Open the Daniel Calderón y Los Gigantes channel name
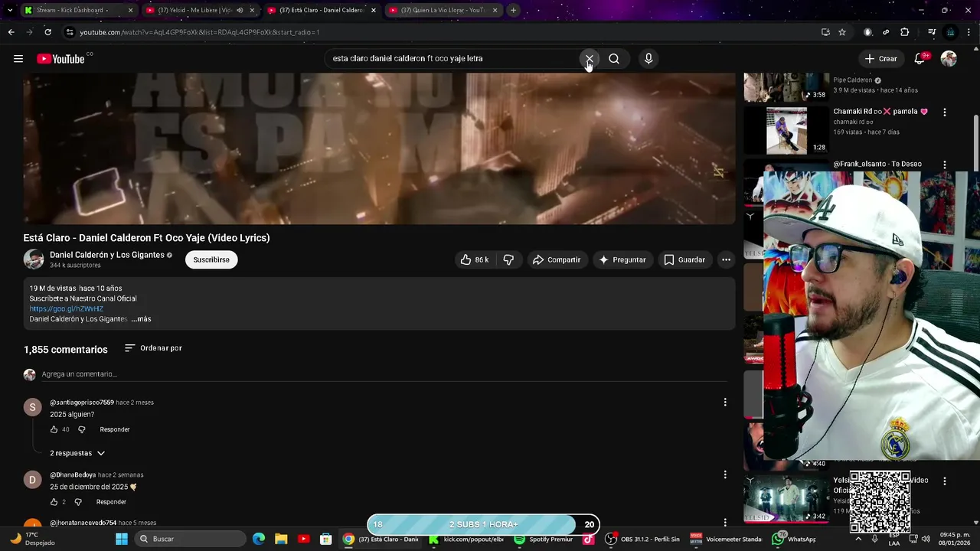The width and height of the screenshot is (980, 551). (x=107, y=255)
